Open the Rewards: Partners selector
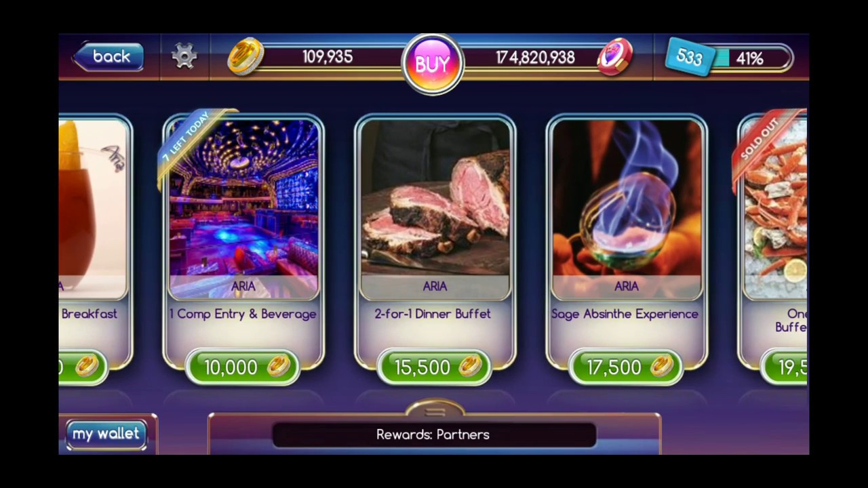868x488 pixels. pyautogui.click(x=433, y=434)
